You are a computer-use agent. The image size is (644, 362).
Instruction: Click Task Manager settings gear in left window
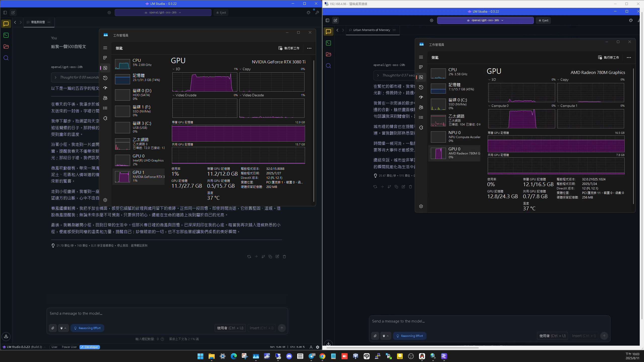(x=105, y=200)
